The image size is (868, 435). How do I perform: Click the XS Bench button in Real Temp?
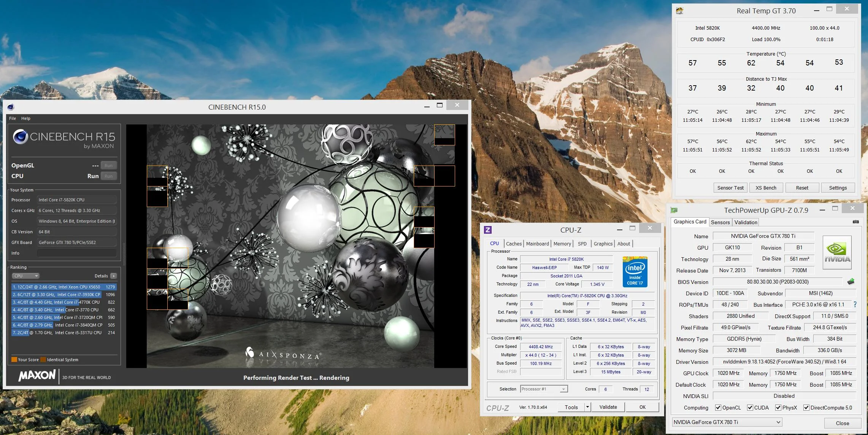click(x=766, y=188)
